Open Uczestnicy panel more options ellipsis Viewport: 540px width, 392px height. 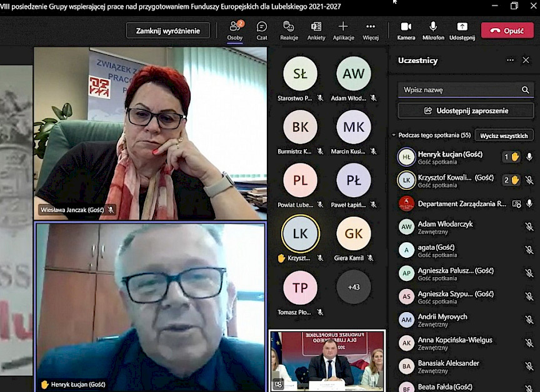tap(511, 60)
